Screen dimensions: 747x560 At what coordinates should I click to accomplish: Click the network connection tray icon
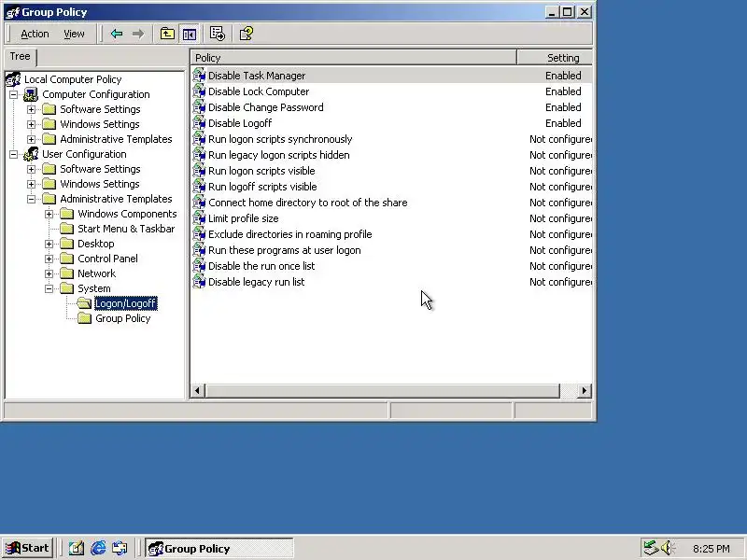pyautogui.click(x=650, y=548)
